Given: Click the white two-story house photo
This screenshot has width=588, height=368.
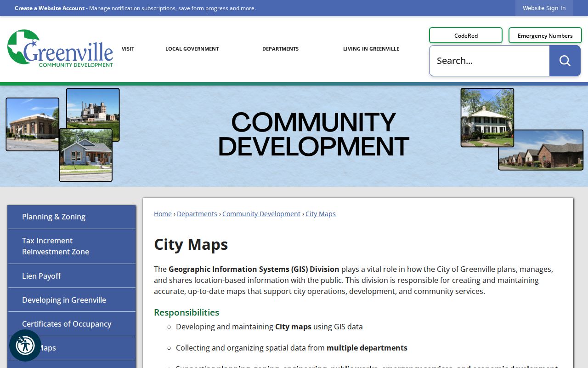Looking at the screenshot, I should click(x=487, y=118).
